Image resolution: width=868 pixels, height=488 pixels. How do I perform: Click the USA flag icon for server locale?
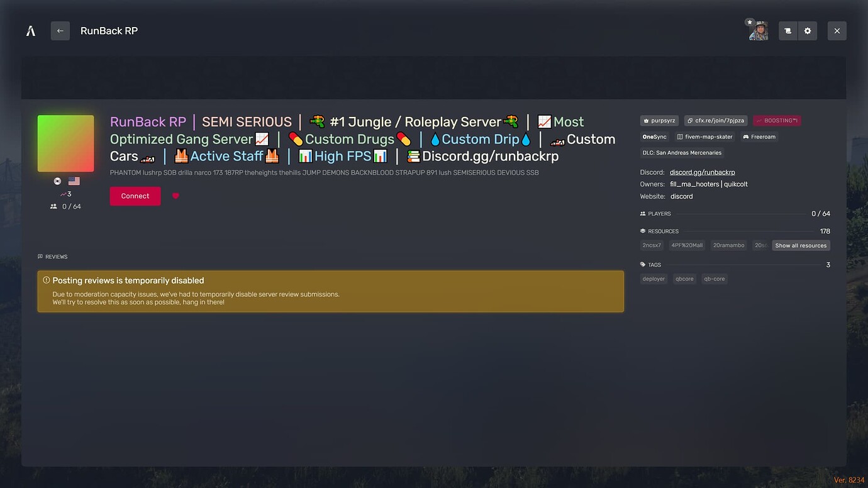74,180
